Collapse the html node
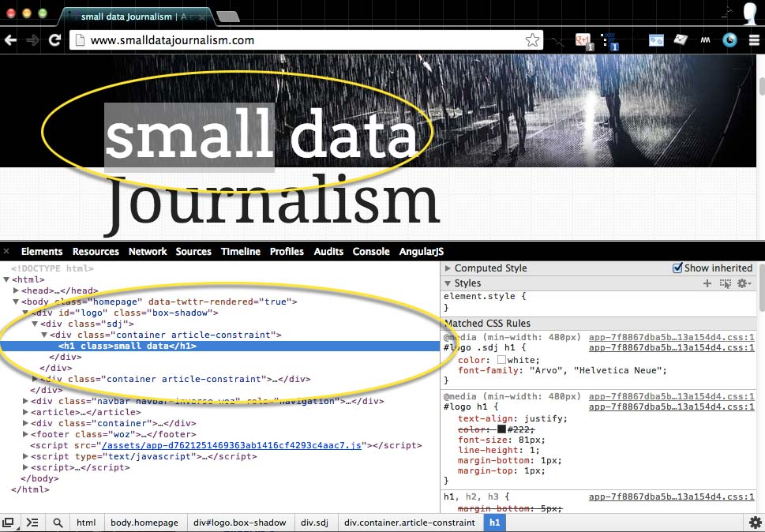 click(6, 279)
